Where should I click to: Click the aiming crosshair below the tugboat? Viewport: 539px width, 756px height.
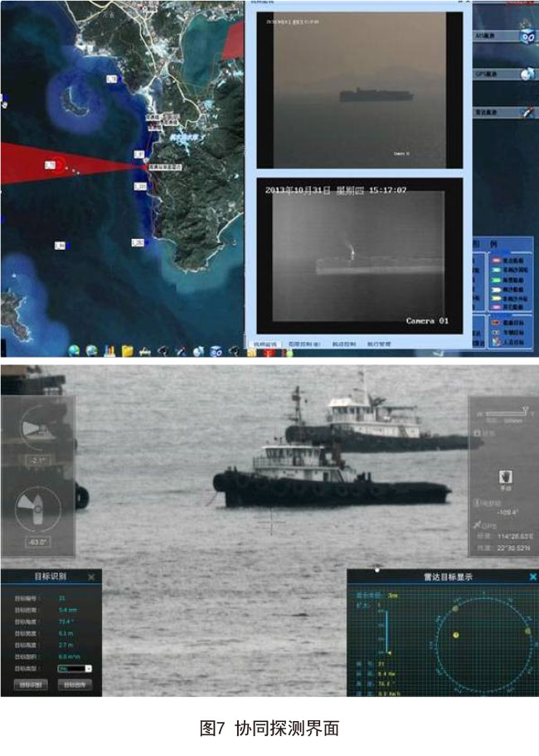coord(270,523)
